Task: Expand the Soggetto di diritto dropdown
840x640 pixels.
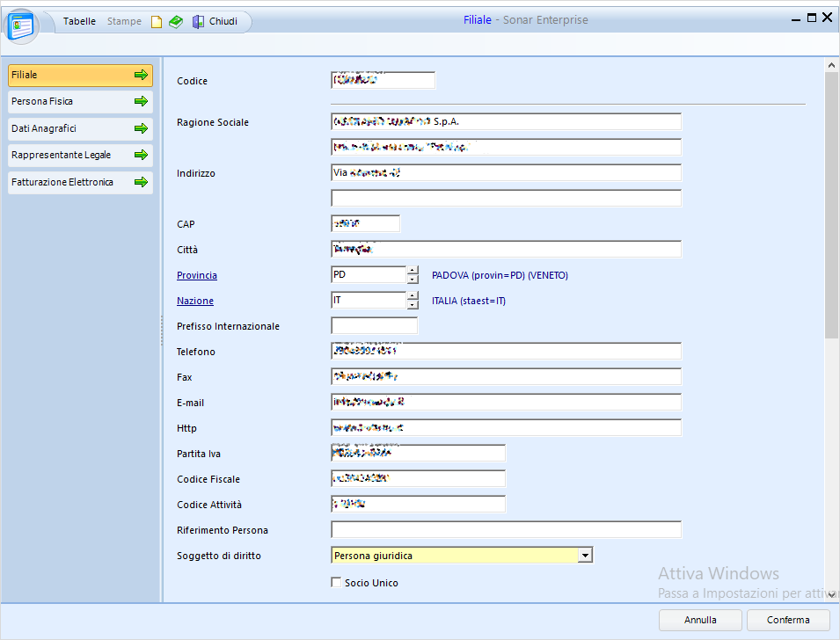Action: coord(584,556)
